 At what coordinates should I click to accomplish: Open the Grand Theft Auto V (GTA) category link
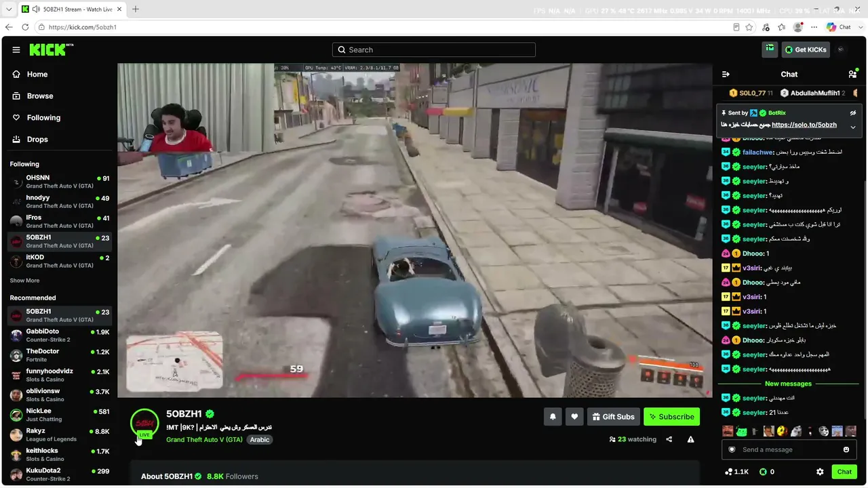pyautogui.click(x=204, y=440)
